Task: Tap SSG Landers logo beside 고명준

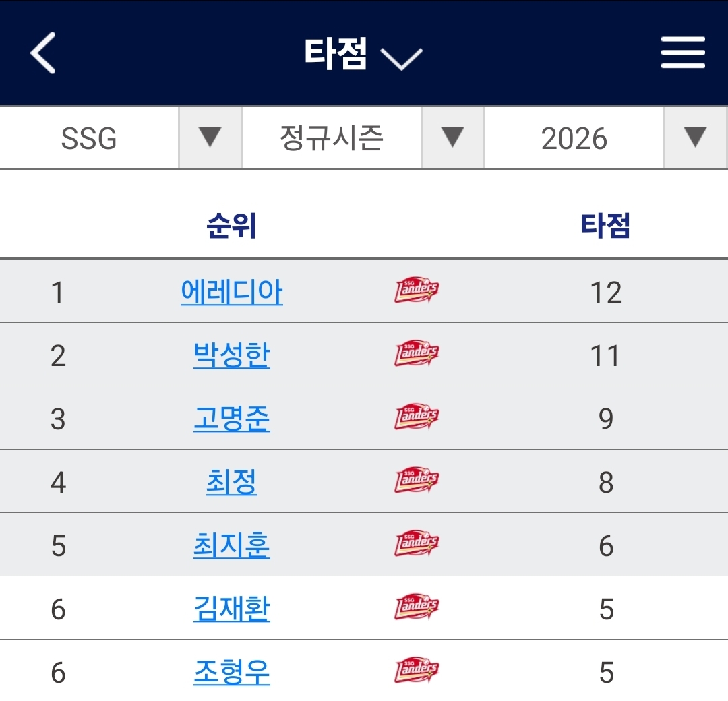Action: (x=417, y=417)
